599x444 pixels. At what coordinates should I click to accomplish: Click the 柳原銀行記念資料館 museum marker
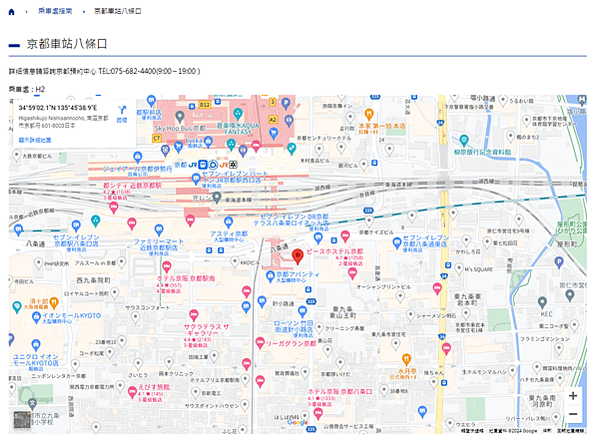[x=464, y=140]
